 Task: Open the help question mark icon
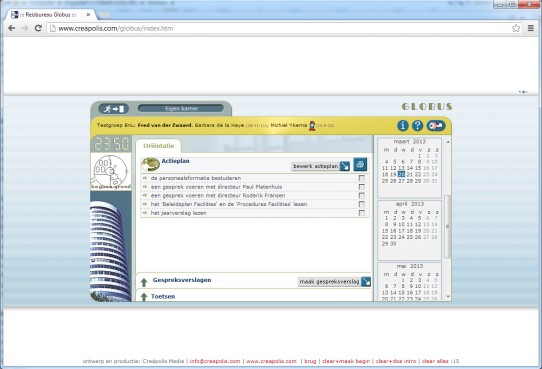[x=418, y=125]
